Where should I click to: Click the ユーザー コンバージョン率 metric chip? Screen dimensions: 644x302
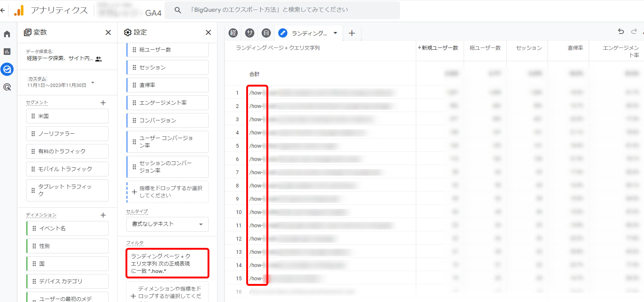click(167, 142)
